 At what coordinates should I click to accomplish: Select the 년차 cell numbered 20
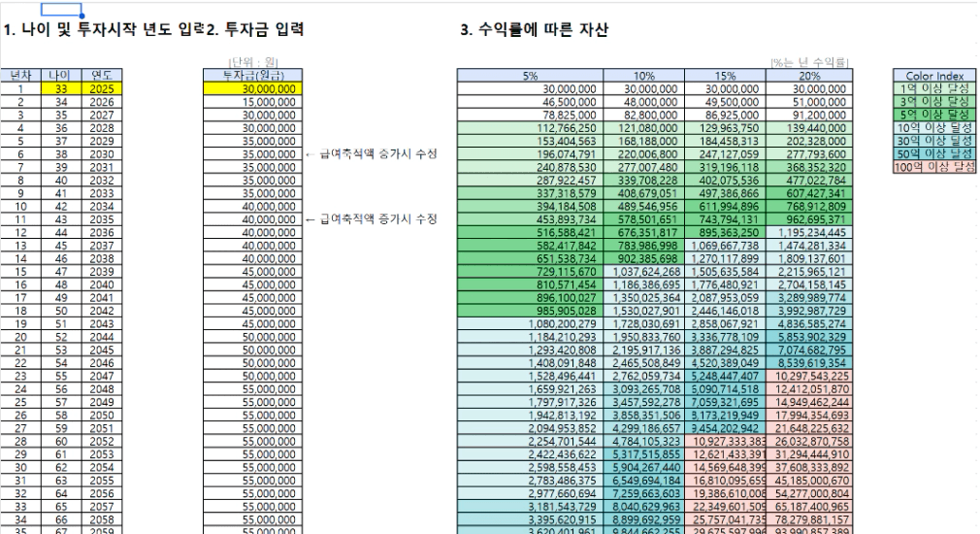20,337
